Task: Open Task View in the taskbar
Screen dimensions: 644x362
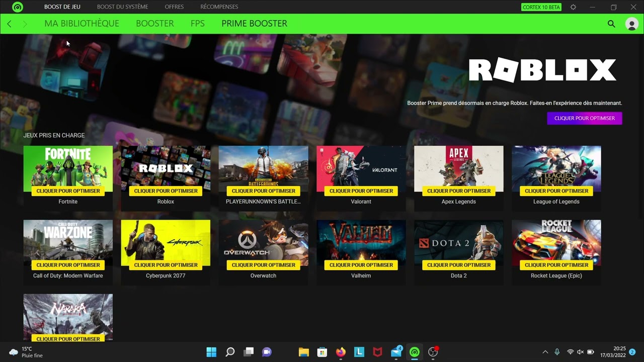Action: tap(249, 352)
